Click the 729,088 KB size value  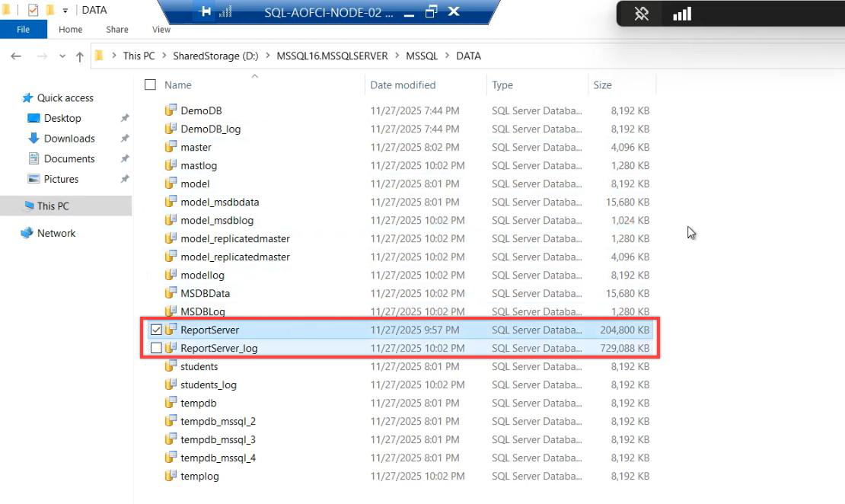(x=624, y=348)
